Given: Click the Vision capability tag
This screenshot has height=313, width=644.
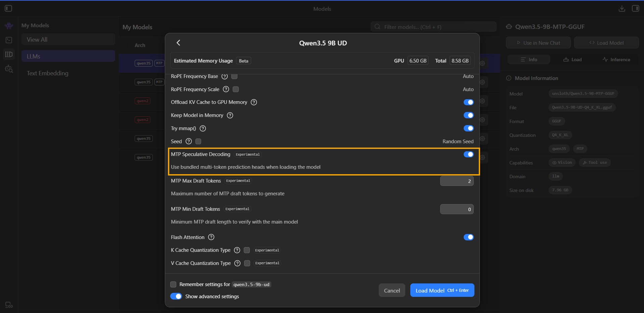Looking at the screenshot, I should click(x=562, y=162).
